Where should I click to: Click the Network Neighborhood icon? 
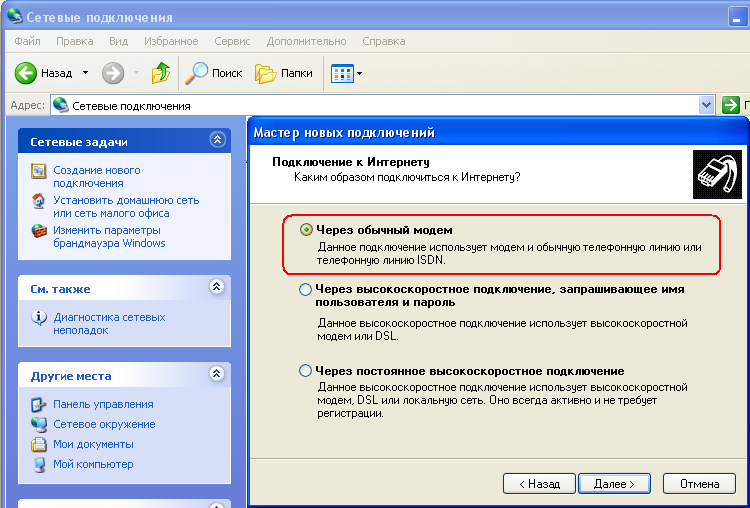38,425
